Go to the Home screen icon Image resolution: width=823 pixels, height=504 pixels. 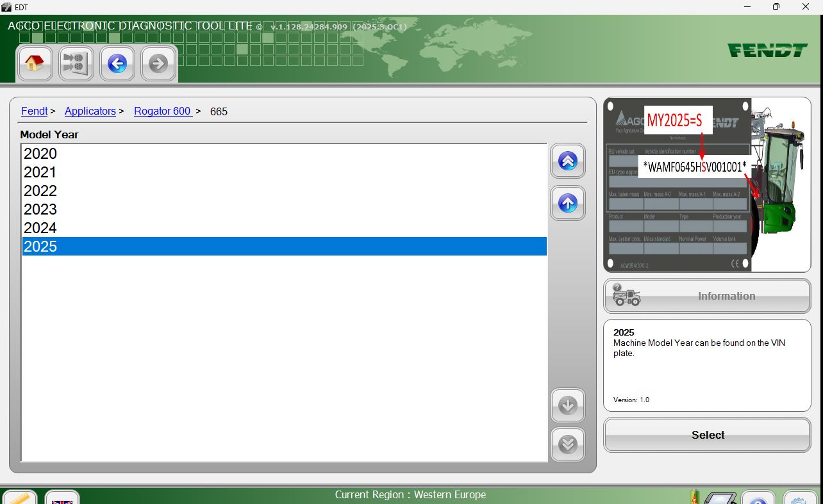(x=35, y=63)
